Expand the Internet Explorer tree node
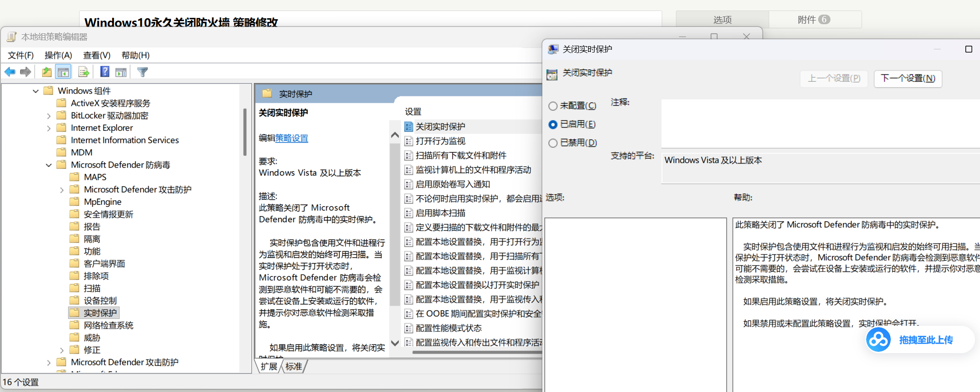The width and height of the screenshot is (980, 392). (49, 128)
